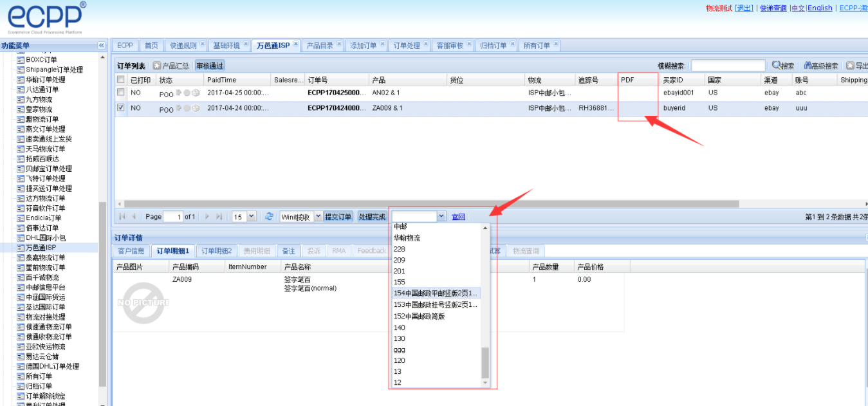Screen dimensions: 868x406
Task: Close the 万邑通ISP tab with its X
Action: click(x=295, y=44)
